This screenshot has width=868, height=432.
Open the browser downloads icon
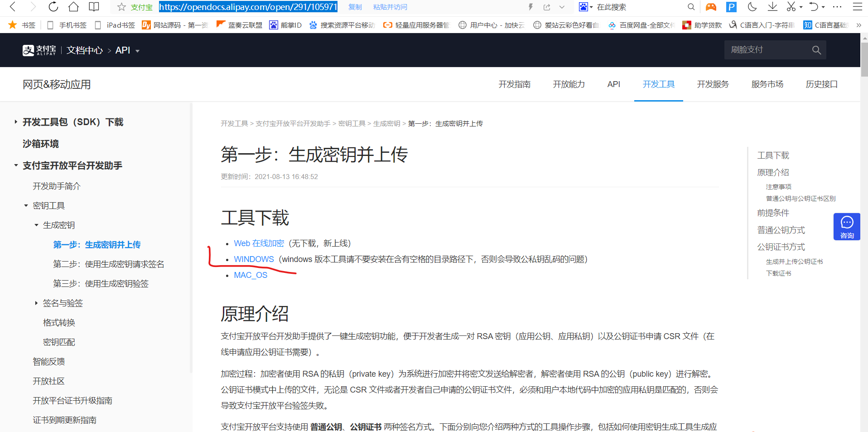(x=772, y=7)
